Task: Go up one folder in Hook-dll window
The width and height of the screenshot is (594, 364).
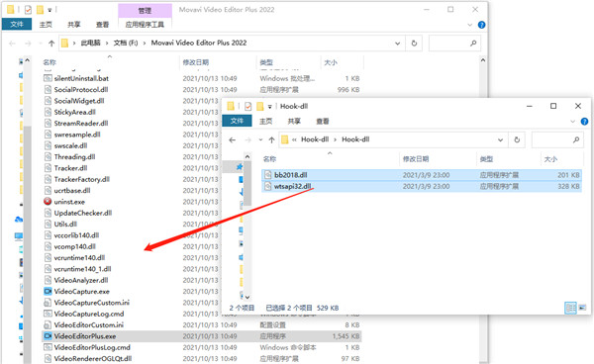Action: tap(271, 139)
